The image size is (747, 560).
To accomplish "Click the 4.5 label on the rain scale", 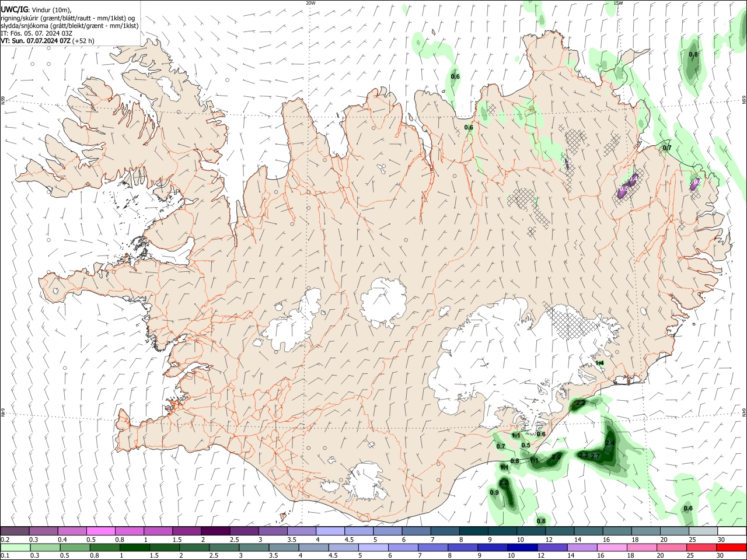I will [x=333, y=555].
